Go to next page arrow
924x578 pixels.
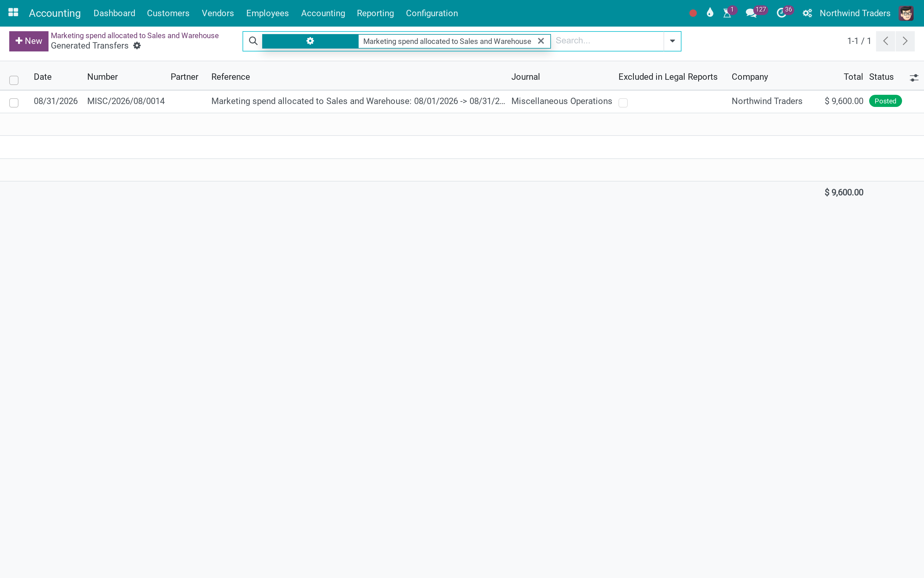click(x=905, y=41)
